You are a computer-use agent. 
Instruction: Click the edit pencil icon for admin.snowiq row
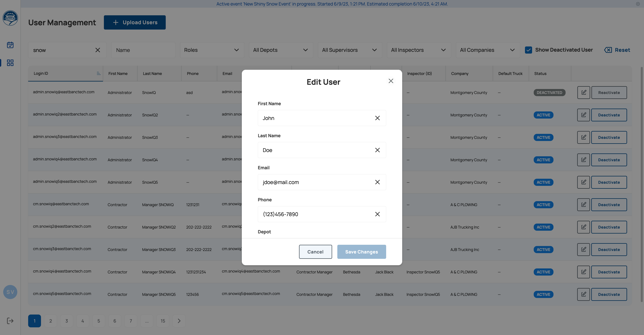(x=583, y=92)
